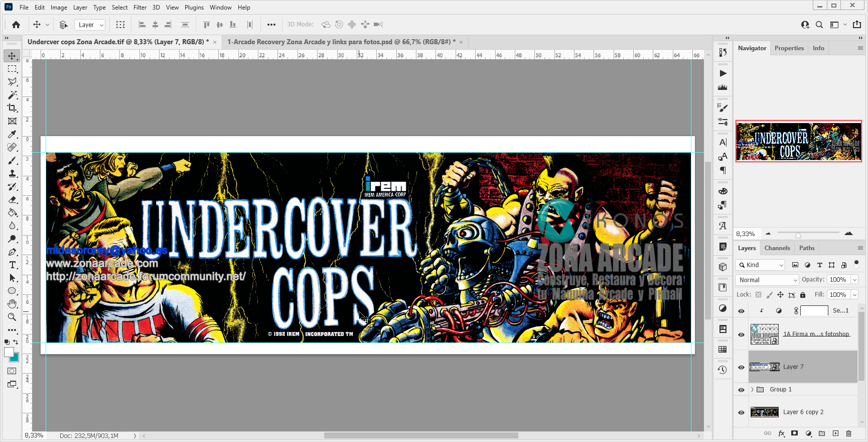This screenshot has width=868, height=442.
Task: Select the Polygonal Lasso tool
Action: pos(12,82)
